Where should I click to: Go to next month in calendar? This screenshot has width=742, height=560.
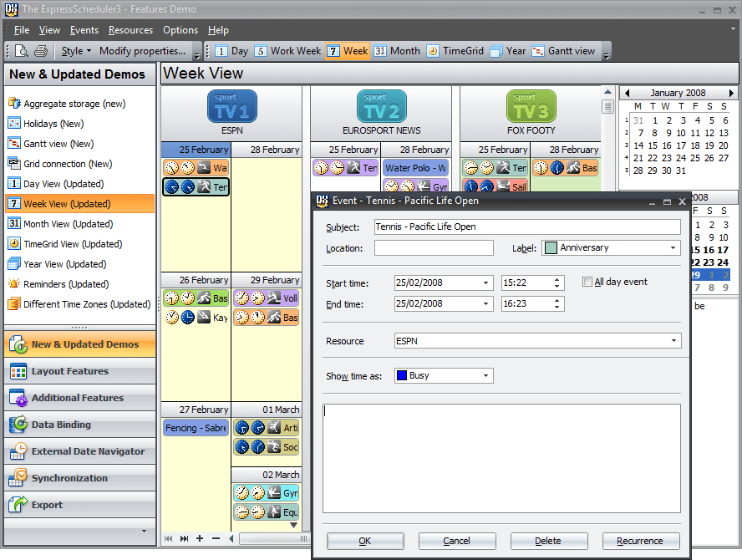point(731,93)
